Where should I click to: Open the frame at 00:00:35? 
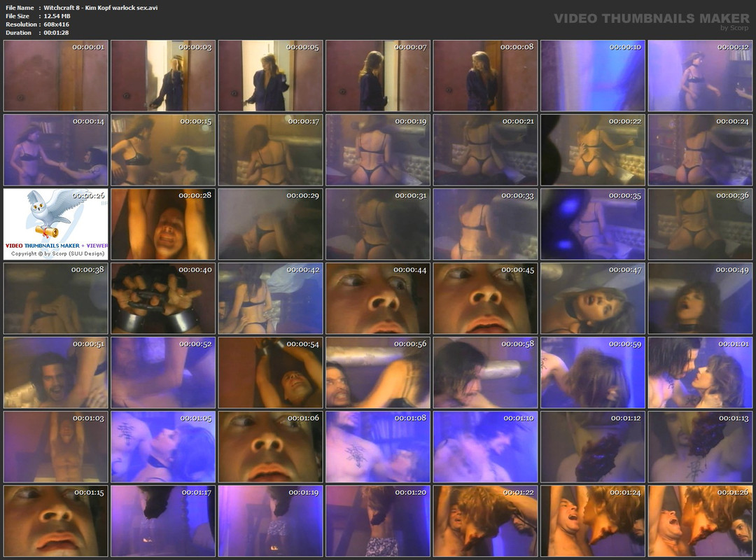click(593, 224)
